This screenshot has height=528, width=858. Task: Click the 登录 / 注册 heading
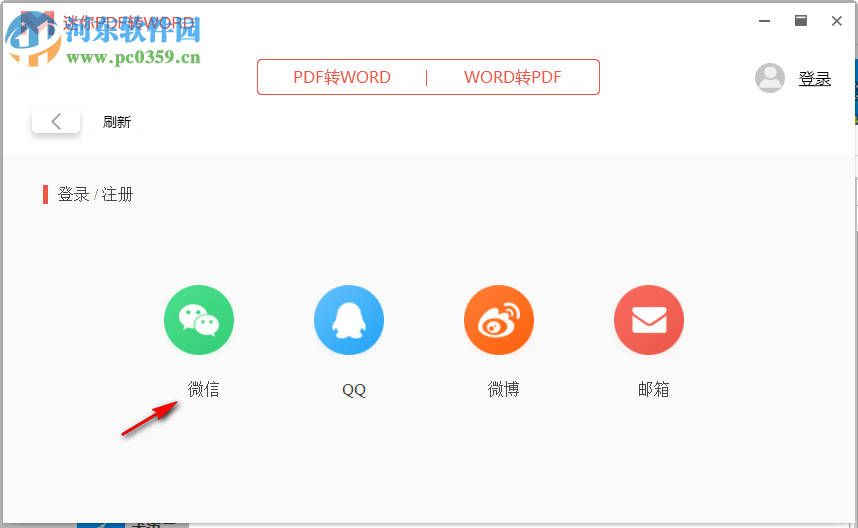(x=95, y=194)
